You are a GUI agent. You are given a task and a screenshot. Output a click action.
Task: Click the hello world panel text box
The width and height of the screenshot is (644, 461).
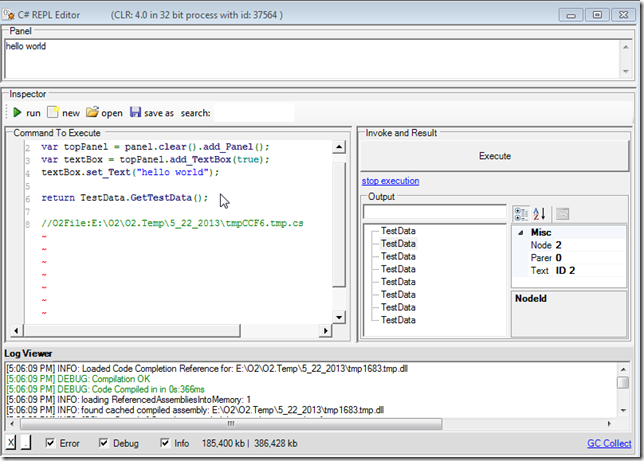312,59
